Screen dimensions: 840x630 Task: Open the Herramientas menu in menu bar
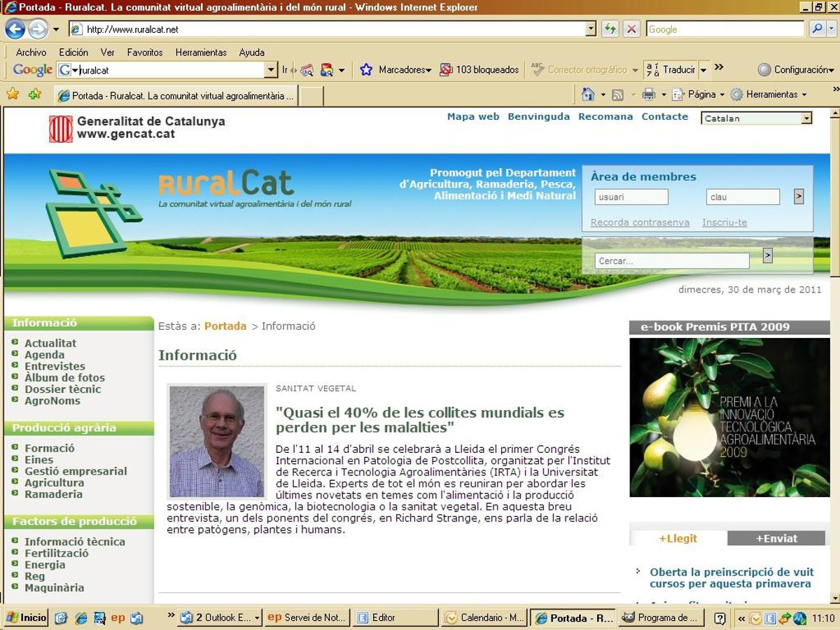pos(201,52)
